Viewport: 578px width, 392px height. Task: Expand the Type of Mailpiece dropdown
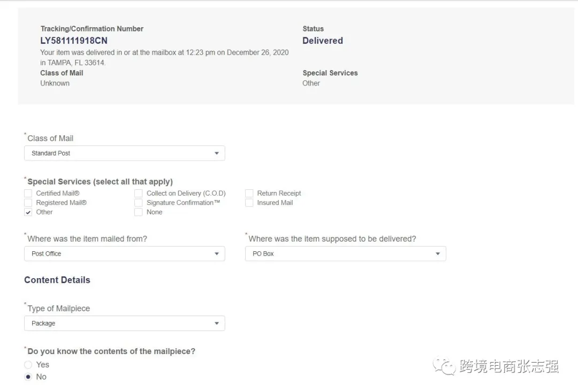(x=124, y=324)
